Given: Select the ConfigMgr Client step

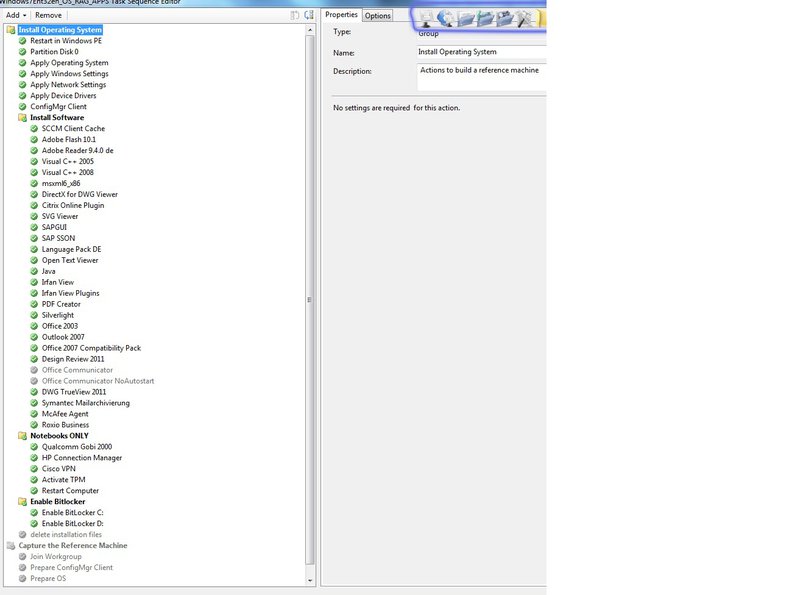Looking at the screenshot, I should tap(58, 107).
